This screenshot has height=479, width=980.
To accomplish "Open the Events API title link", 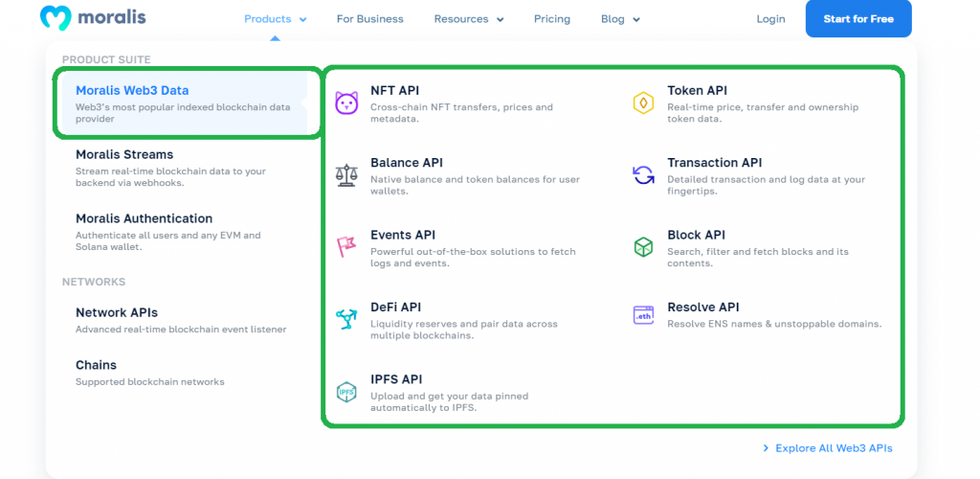I will click(403, 235).
